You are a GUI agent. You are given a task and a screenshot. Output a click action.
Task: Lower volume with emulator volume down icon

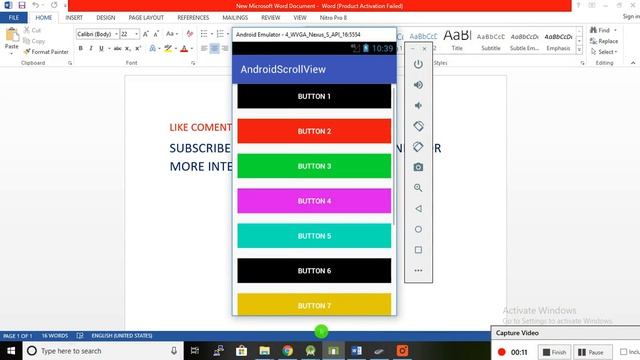tap(418, 105)
